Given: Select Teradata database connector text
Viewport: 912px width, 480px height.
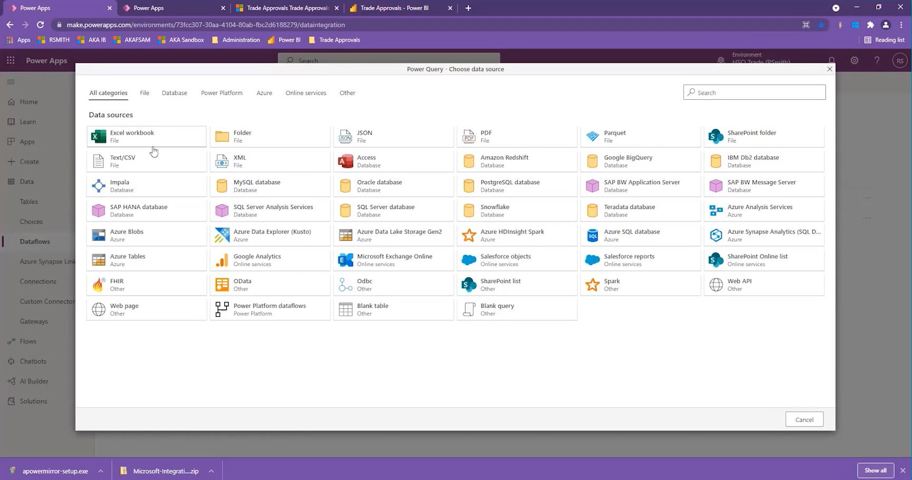Looking at the screenshot, I should (x=629, y=207).
